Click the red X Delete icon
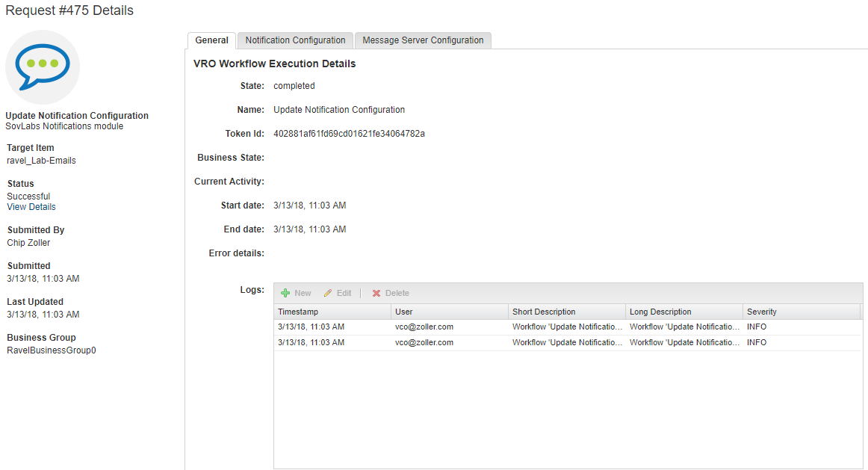This screenshot has width=868, height=470. coord(376,294)
